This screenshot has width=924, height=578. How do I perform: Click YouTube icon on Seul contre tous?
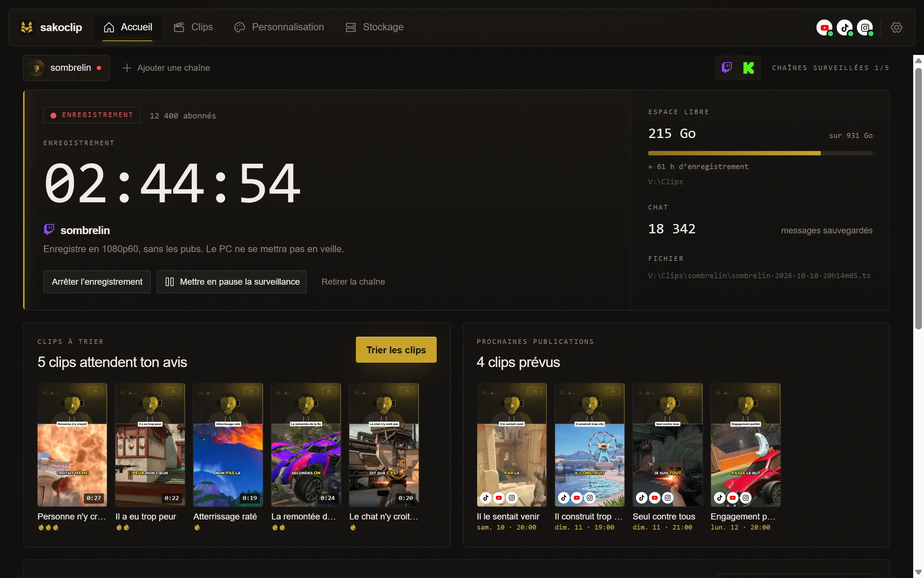[x=654, y=498]
